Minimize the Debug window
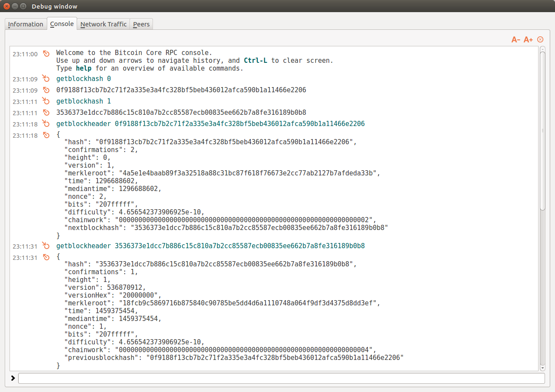The height and width of the screenshot is (392, 555). click(15, 6)
